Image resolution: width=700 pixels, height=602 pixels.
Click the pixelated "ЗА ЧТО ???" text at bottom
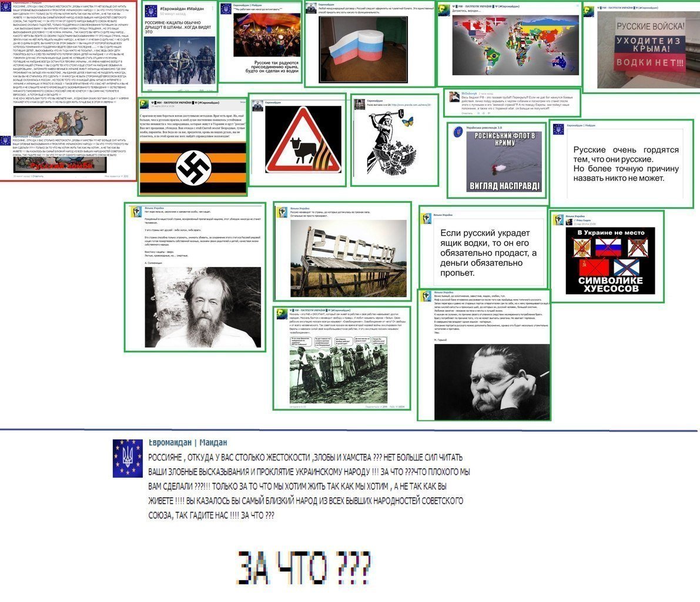click(x=303, y=567)
